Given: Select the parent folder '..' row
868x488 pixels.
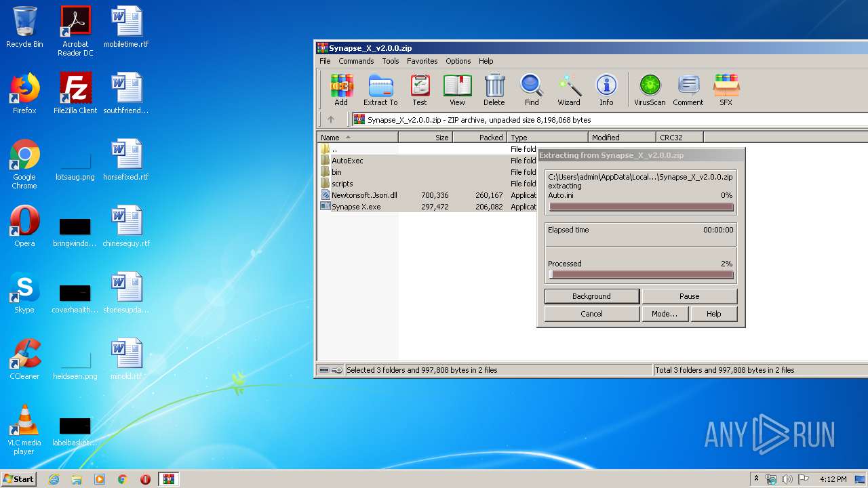Looking at the screenshot, I should pos(427,149).
